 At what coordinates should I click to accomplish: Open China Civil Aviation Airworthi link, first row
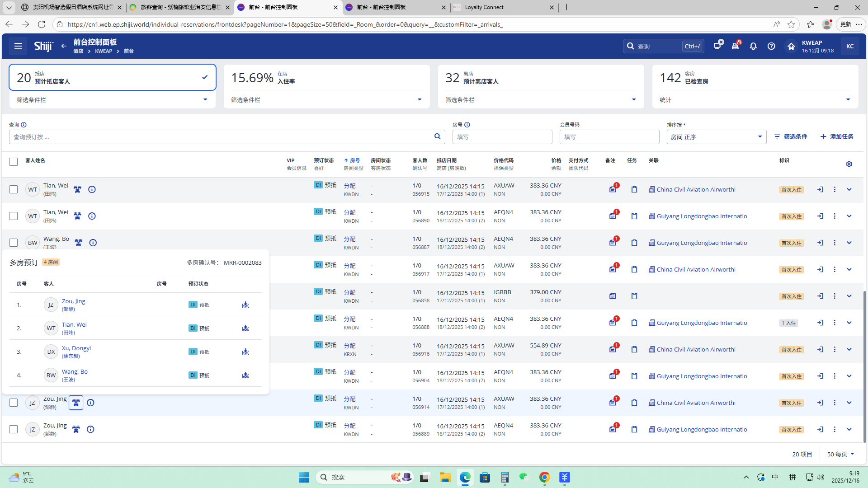point(696,189)
